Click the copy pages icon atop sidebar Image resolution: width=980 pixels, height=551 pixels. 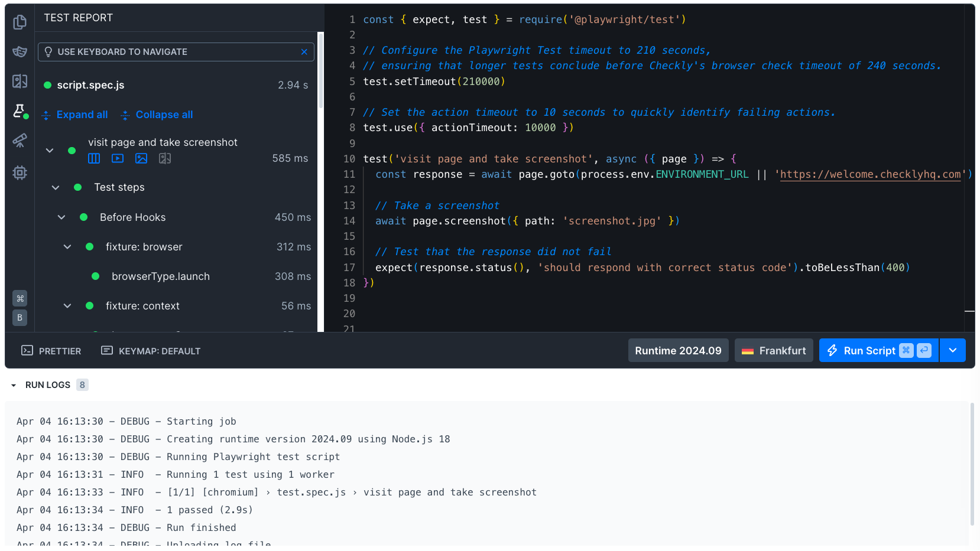(20, 21)
